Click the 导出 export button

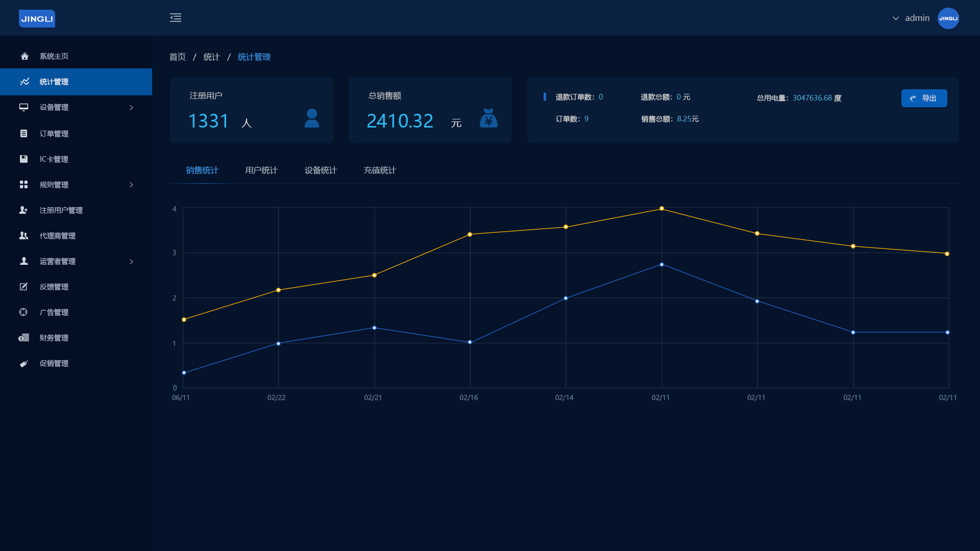[924, 98]
